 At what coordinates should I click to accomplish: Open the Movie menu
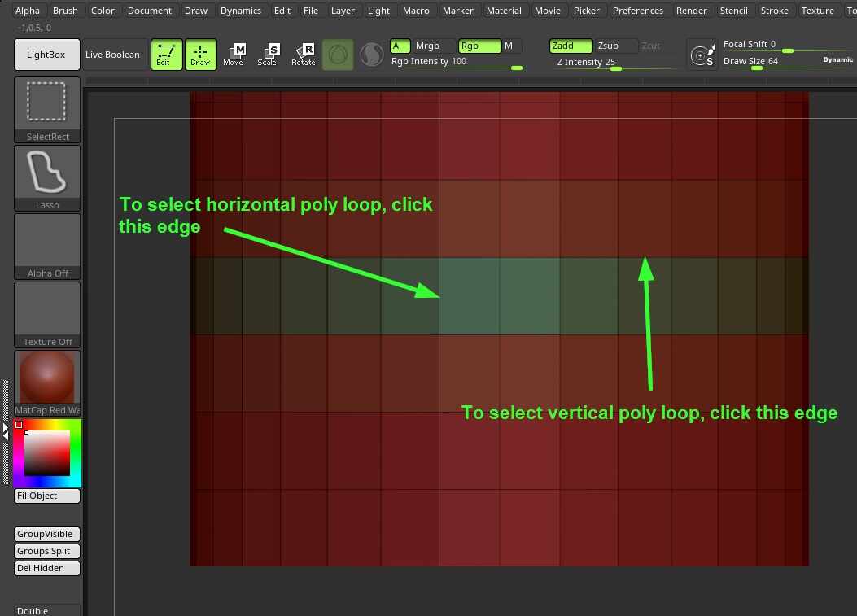547,11
